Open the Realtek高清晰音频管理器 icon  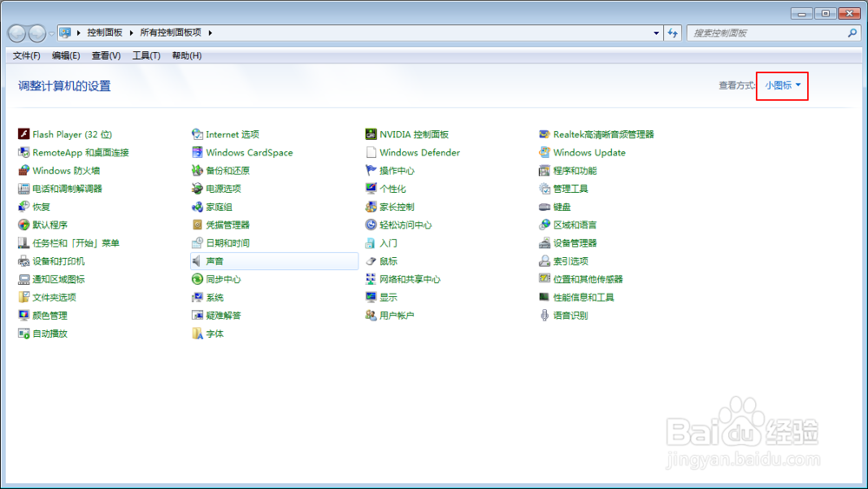pyautogui.click(x=545, y=134)
